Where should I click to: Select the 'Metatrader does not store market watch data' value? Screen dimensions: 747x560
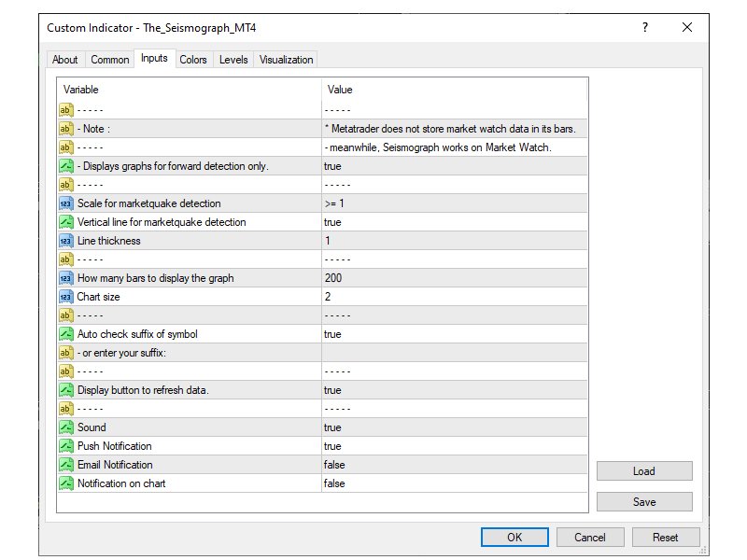(450, 129)
